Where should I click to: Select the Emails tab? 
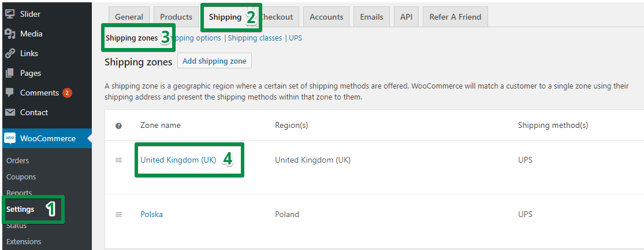(x=372, y=17)
